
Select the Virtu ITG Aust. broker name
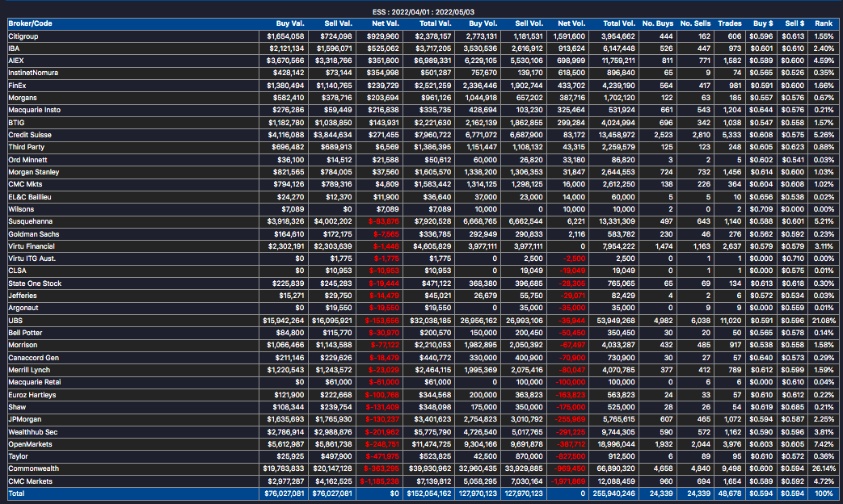coord(32,258)
